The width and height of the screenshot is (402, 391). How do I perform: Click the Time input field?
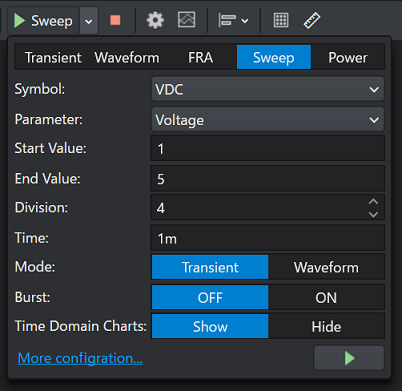coord(268,238)
